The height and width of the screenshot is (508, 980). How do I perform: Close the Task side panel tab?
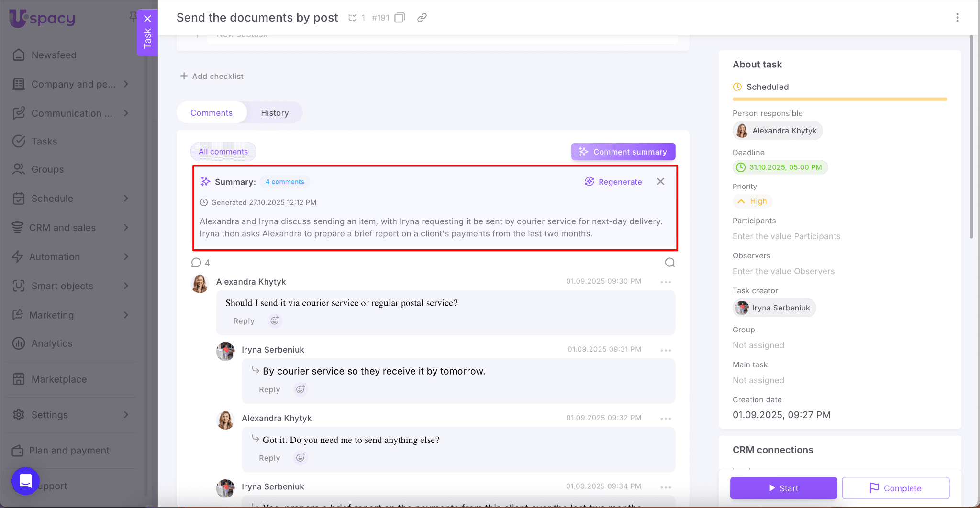tap(147, 19)
